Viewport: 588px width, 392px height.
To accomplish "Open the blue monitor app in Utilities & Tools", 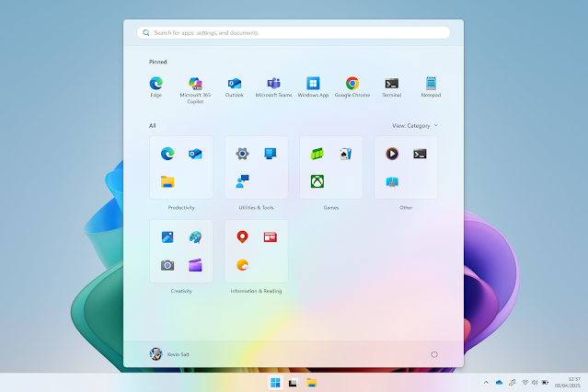I will 270,154.
